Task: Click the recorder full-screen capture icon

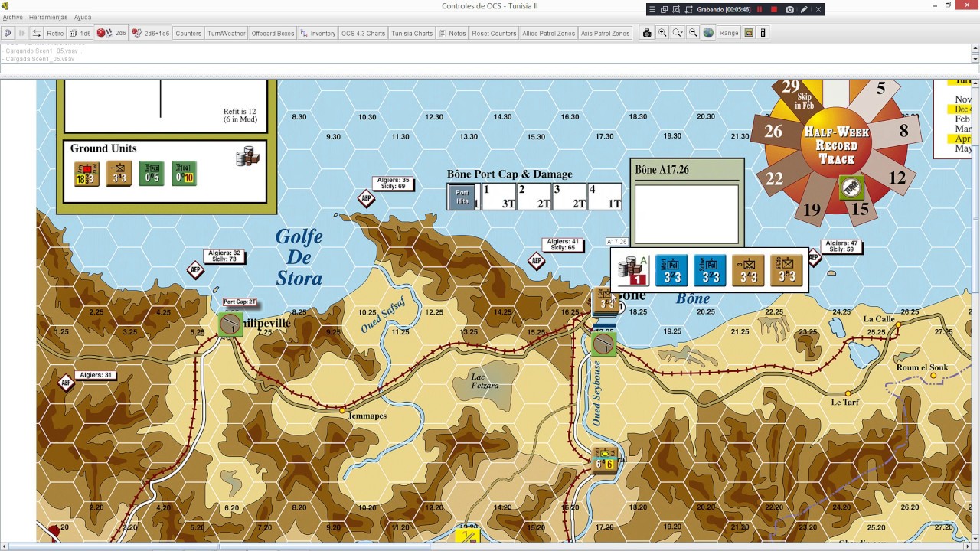Action: pos(689,9)
